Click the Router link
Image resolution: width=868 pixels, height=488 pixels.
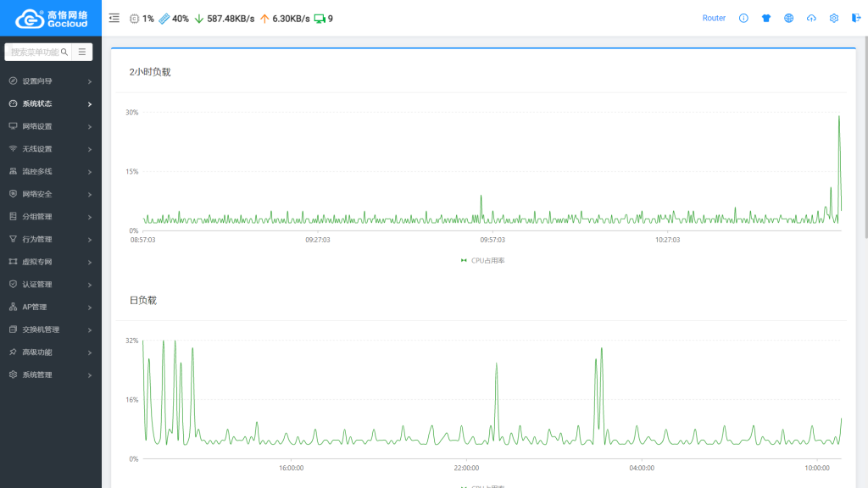tap(714, 19)
